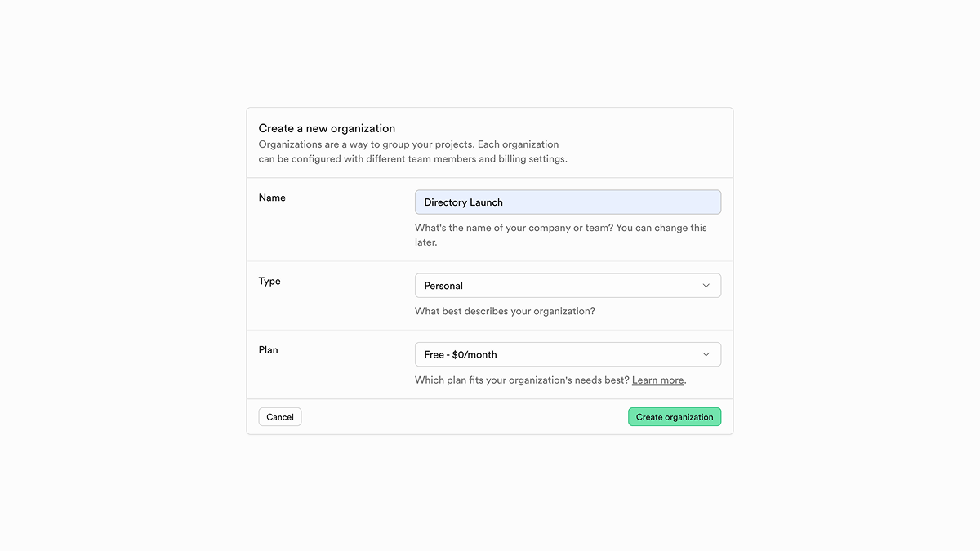This screenshot has width=980, height=551.
Task: Click the 'Which plan fits your organization's needs' text
Action: click(x=521, y=380)
